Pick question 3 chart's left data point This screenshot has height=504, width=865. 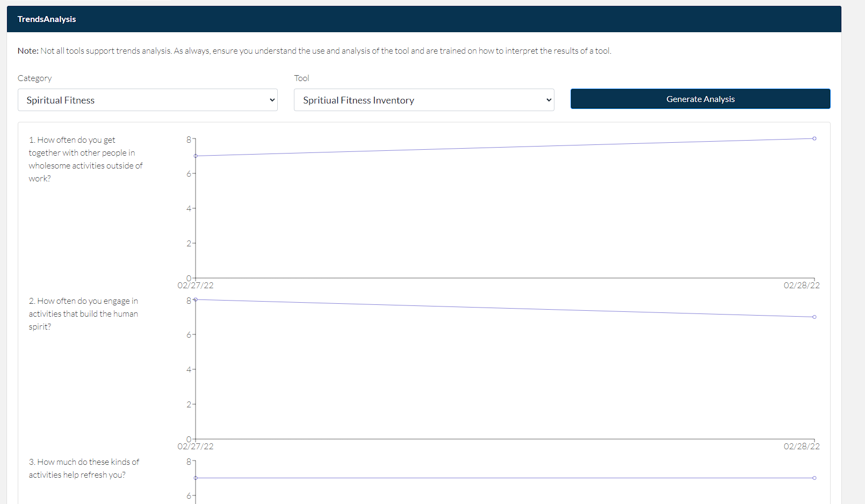coord(196,478)
